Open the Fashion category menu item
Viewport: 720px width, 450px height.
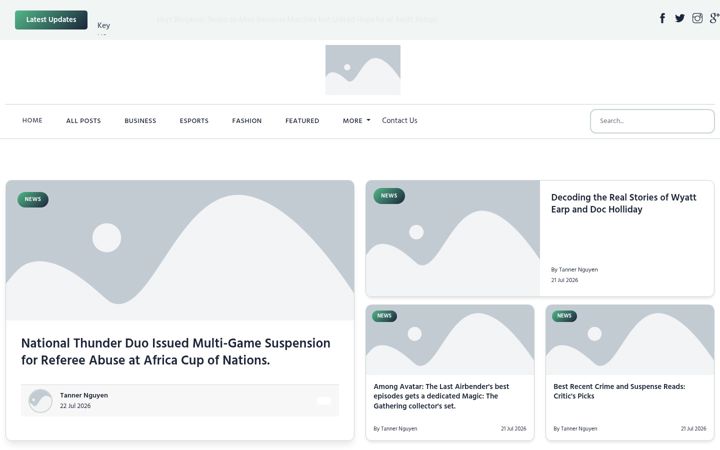247,121
